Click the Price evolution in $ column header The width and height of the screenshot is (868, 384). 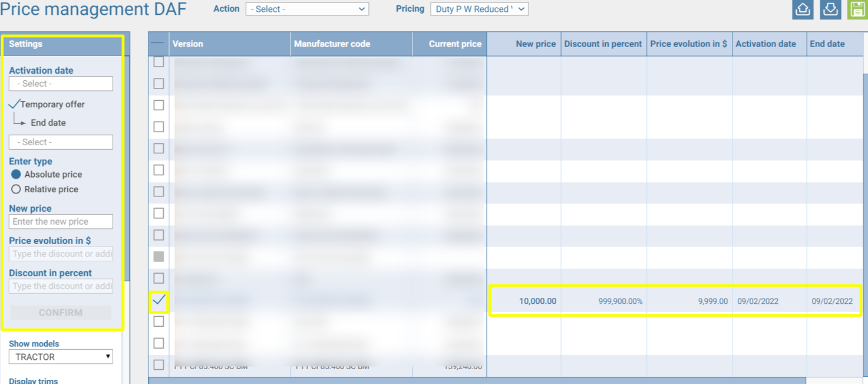click(689, 44)
